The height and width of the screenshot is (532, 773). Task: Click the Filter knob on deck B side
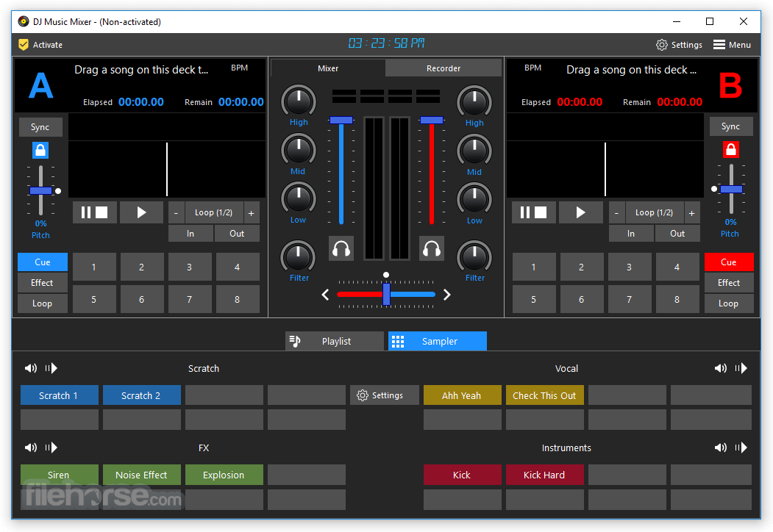click(474, 256)
